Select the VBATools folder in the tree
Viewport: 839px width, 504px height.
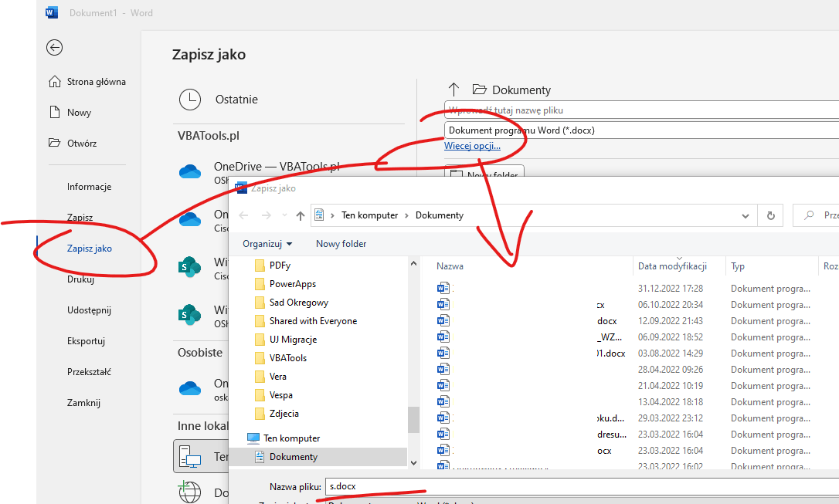(x=288, y=358)
